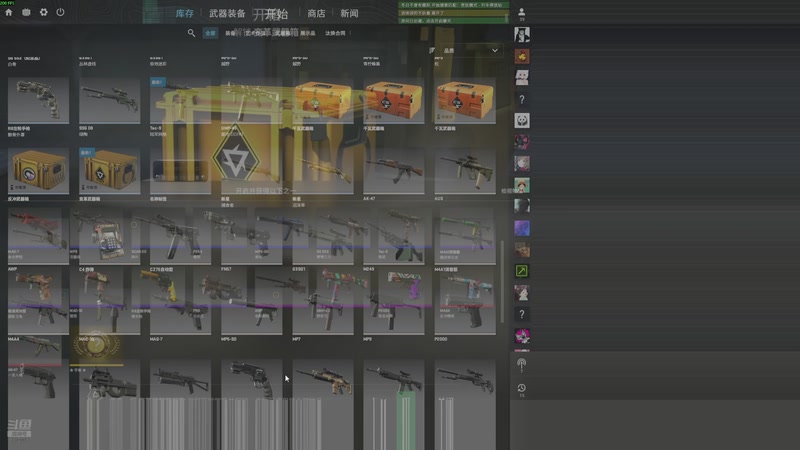The image size is (800, 450).
Task: Go to the home screen icon
Action: pyautogui.click(x=9, y=12)
